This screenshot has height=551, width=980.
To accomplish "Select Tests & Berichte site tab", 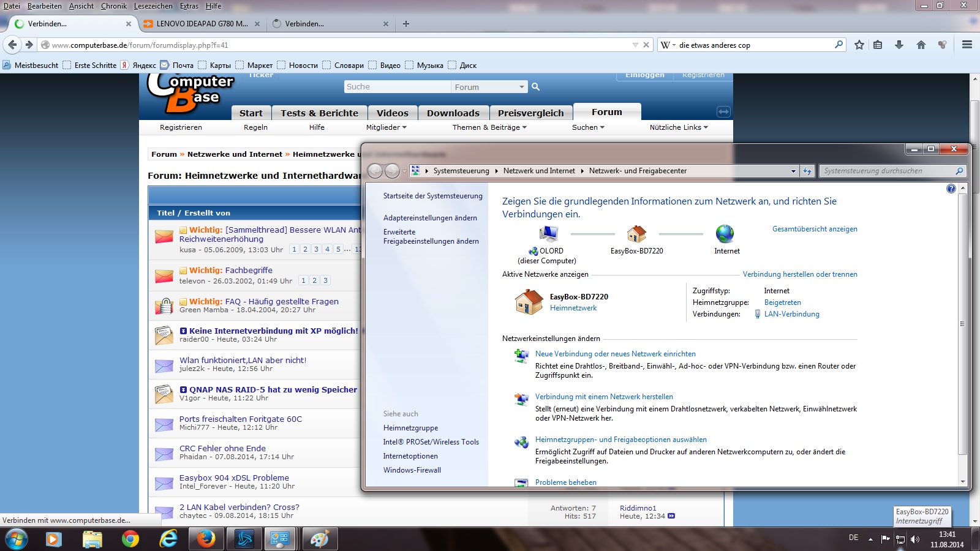I will click(x=319, y=113).
